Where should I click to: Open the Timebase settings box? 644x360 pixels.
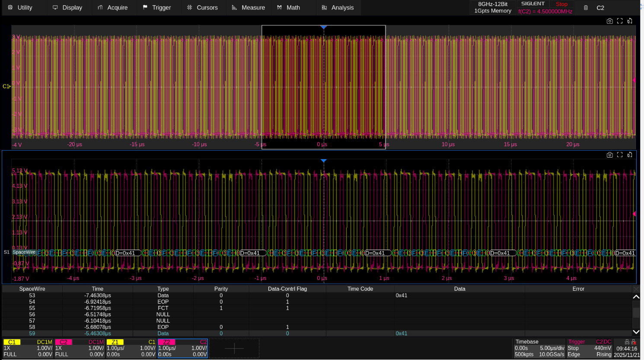pos(539,348)
